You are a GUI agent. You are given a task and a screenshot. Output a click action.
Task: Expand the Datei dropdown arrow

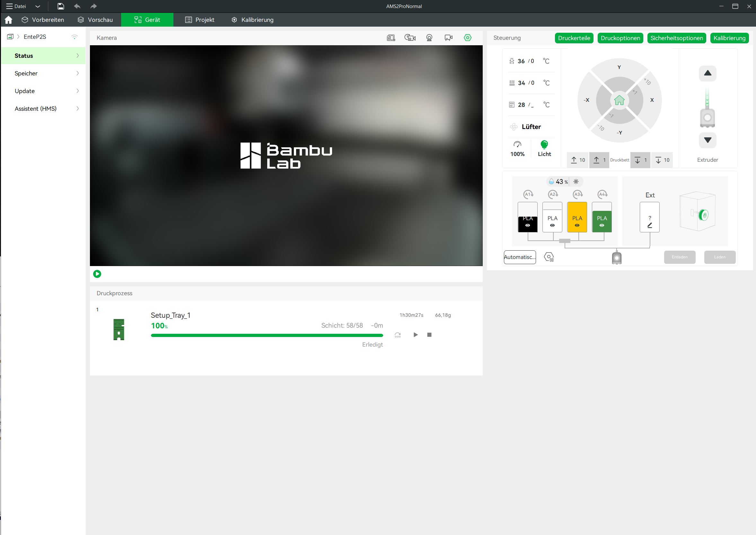click(38, 6)
